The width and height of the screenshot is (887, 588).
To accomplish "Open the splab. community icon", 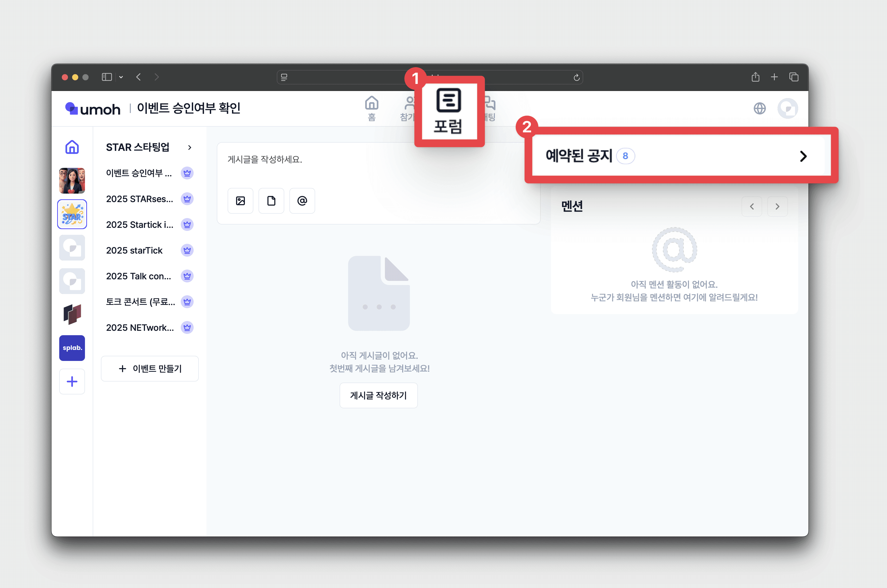I will [72, 348].
